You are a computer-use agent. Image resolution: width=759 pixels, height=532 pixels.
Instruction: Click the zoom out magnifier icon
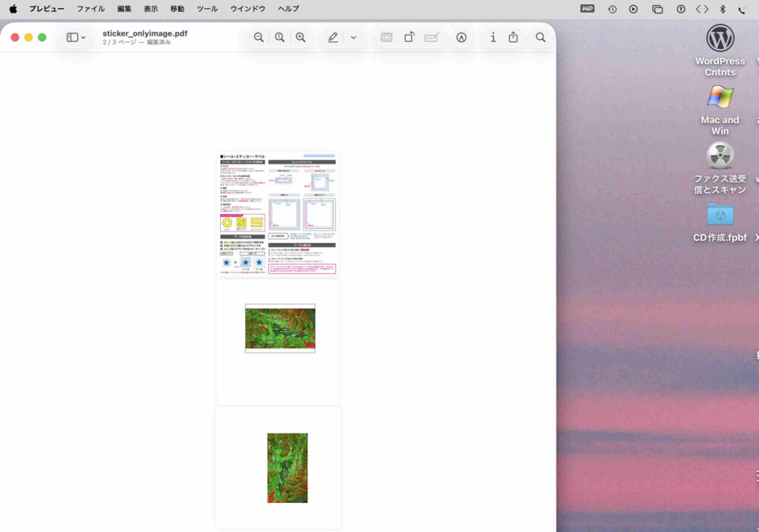[x=259, y=37]
